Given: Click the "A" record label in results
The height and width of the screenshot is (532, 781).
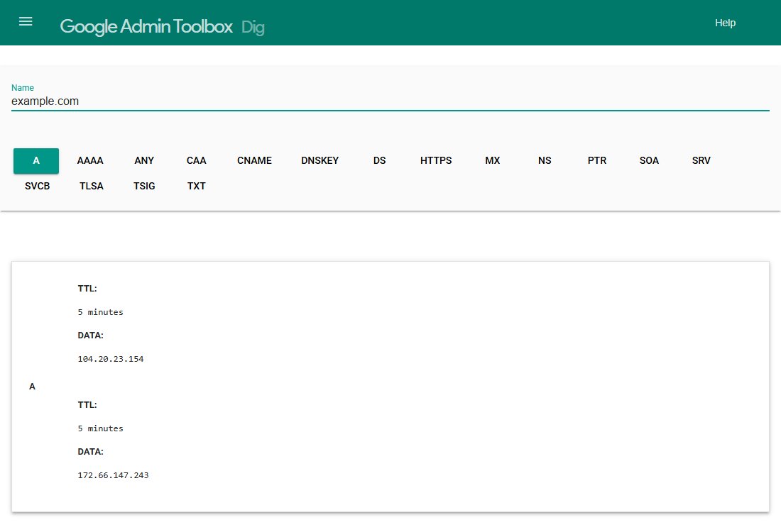Looking at the screenshot, I should coord(33,387).
